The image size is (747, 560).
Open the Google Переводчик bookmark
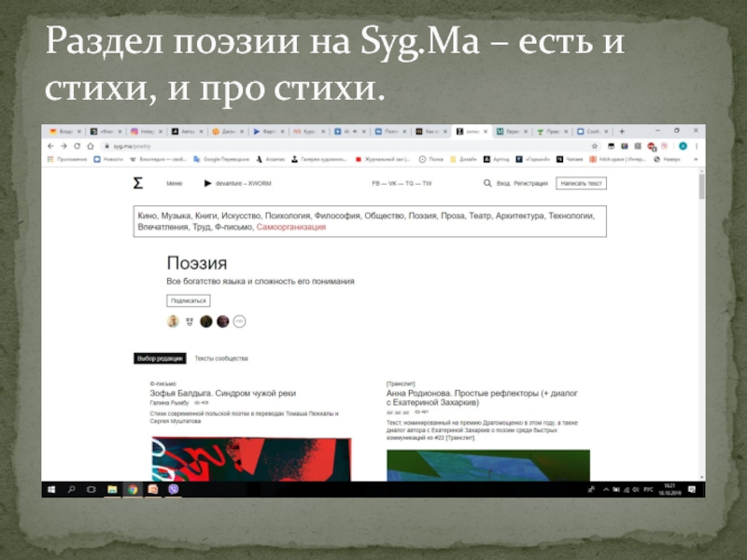click(221, 160)
